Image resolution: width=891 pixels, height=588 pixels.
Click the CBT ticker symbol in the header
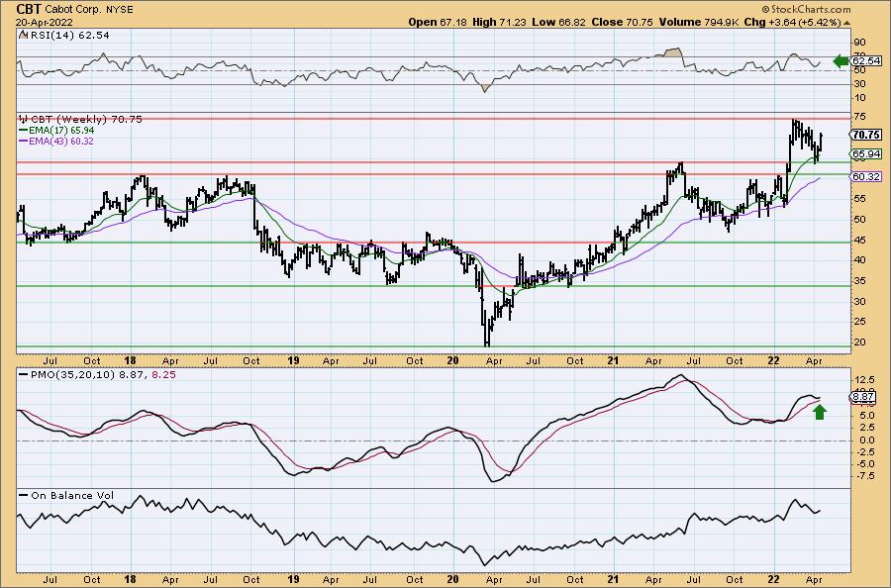tap(28, 9)
